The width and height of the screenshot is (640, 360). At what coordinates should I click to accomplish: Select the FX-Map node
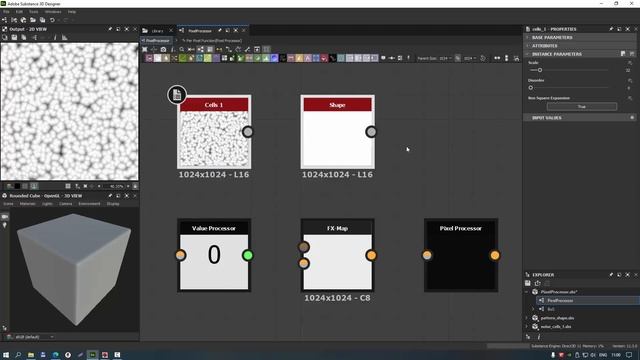coord(338,255)
